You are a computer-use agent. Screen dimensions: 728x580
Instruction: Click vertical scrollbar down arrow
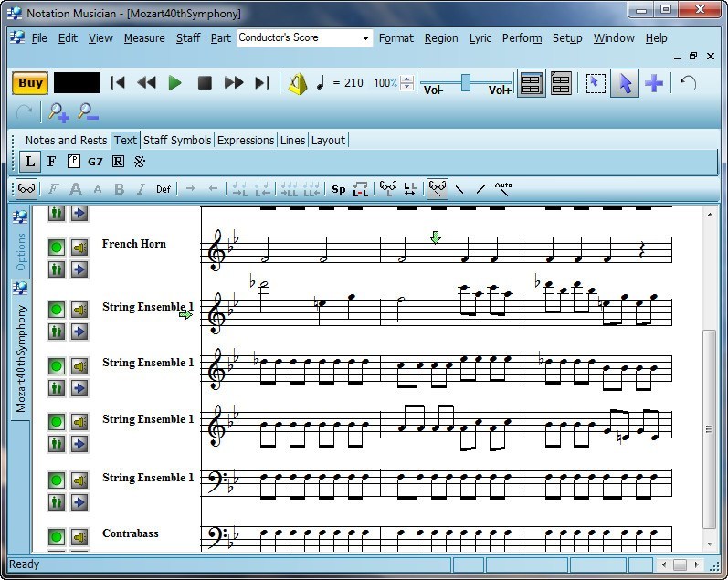pyautogui.click(x=710, y=543)
